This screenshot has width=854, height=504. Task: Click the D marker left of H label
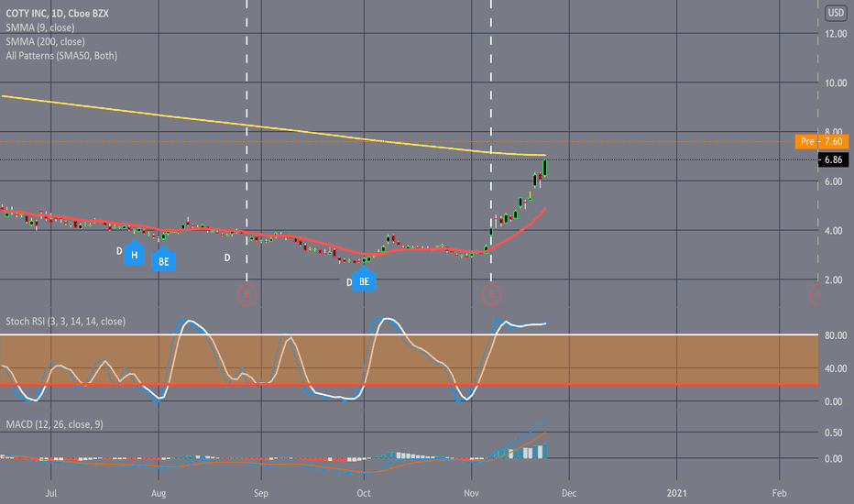click(x=119, y=251)
